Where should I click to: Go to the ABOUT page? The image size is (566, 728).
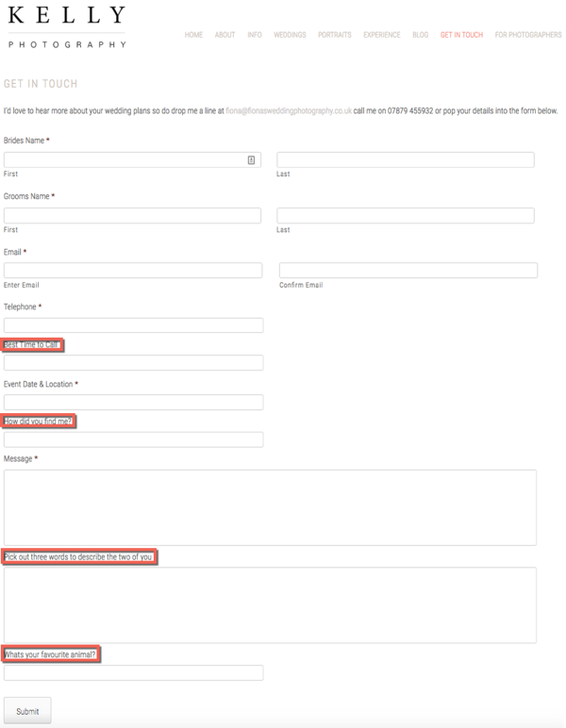pos(225,35)
